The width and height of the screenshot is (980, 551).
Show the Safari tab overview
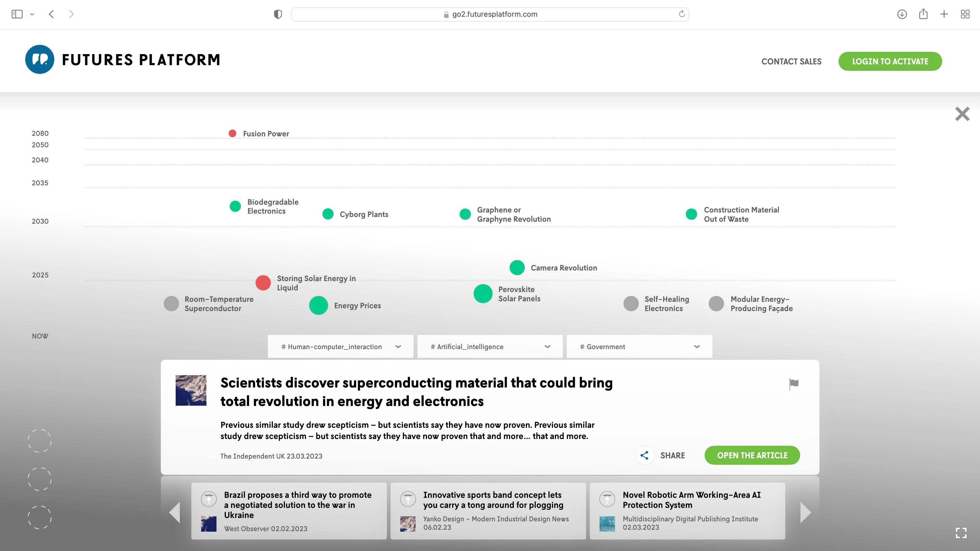click(965, 14)
